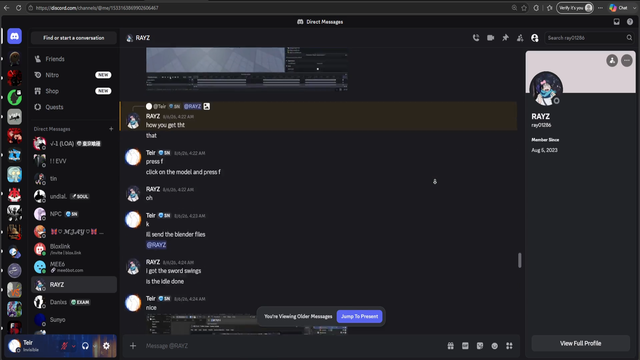The height and width of the screenshot is (360, 640).
Task: Click View Full Profile button
Action: click(x=580, y=343)
